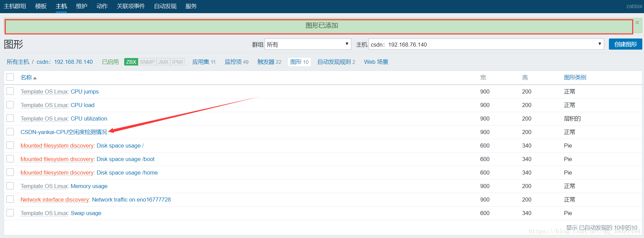
Task: Click 正常 type in Network traffic row
Action: 570,200
